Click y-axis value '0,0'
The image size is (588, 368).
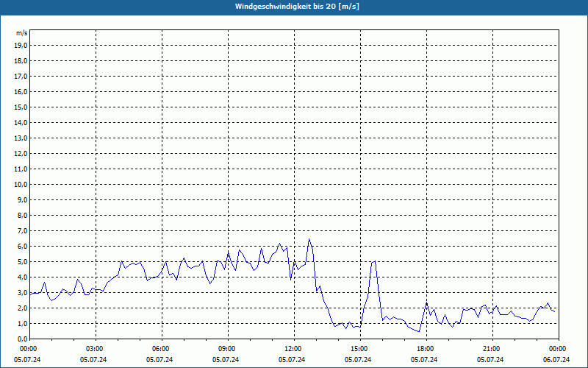tap(23, 339)
